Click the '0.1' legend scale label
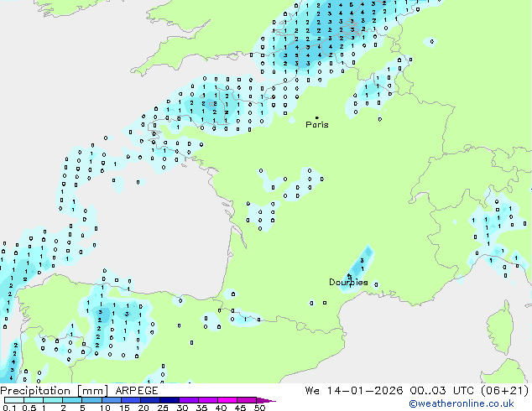 [9, 408]
